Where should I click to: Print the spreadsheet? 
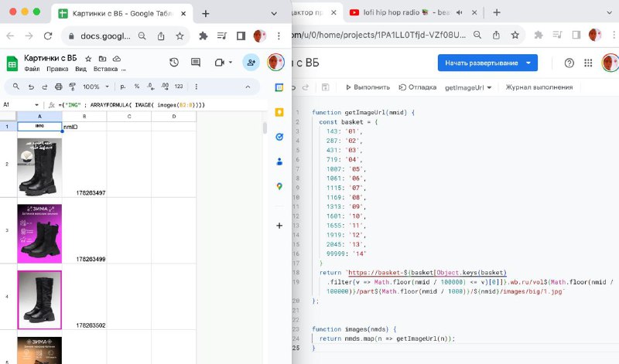[59, 87]
